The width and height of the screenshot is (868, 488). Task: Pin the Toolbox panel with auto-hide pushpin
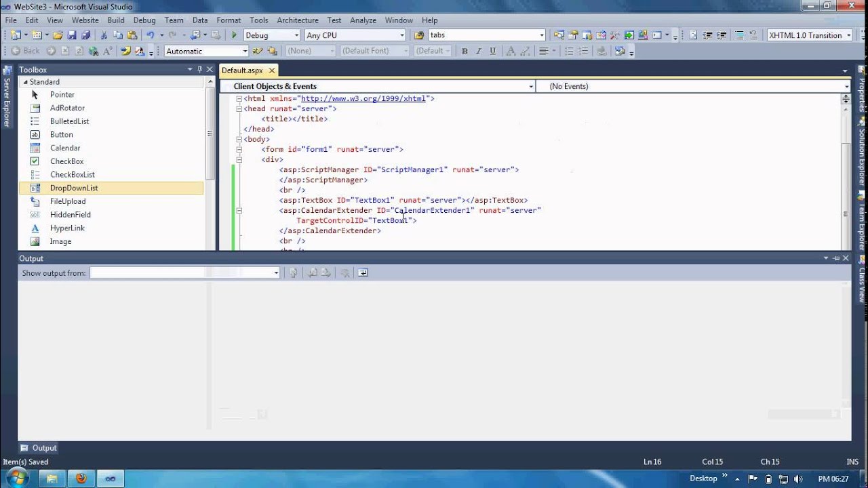[x=199, y=69]
